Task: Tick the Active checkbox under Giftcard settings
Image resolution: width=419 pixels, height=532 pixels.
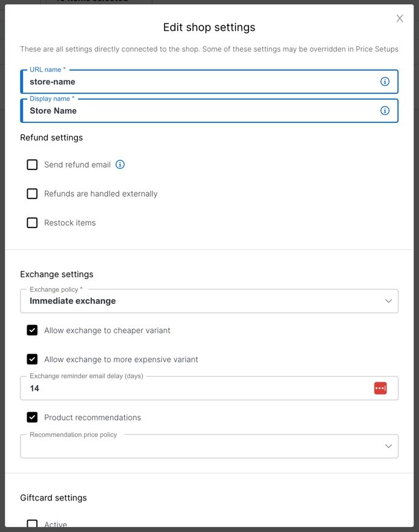Action: [32, 524]
